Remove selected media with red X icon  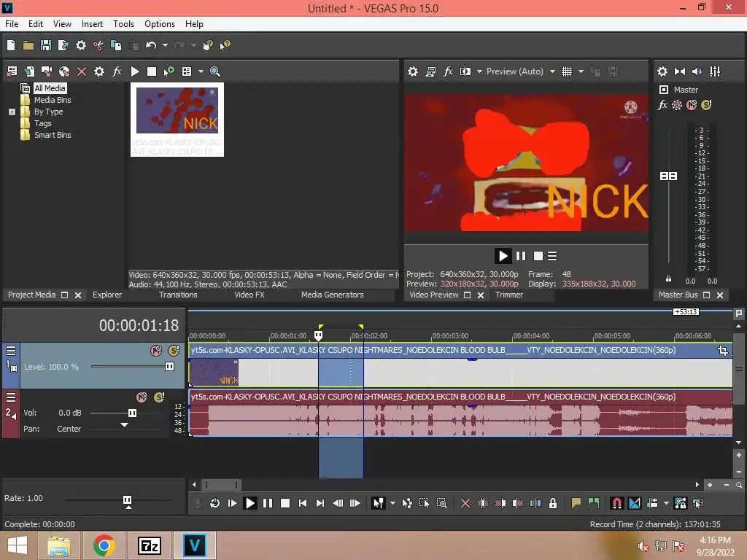[x=82, y=71]
